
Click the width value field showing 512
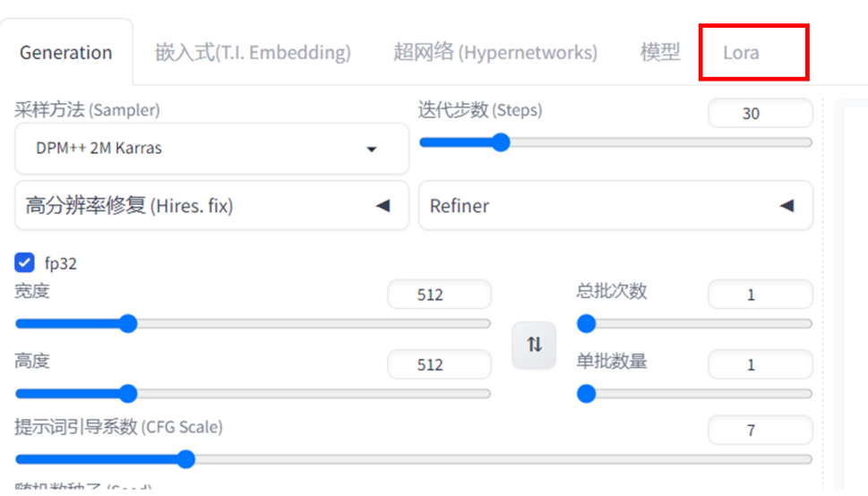pyautogui.click(x=439, y=295)
